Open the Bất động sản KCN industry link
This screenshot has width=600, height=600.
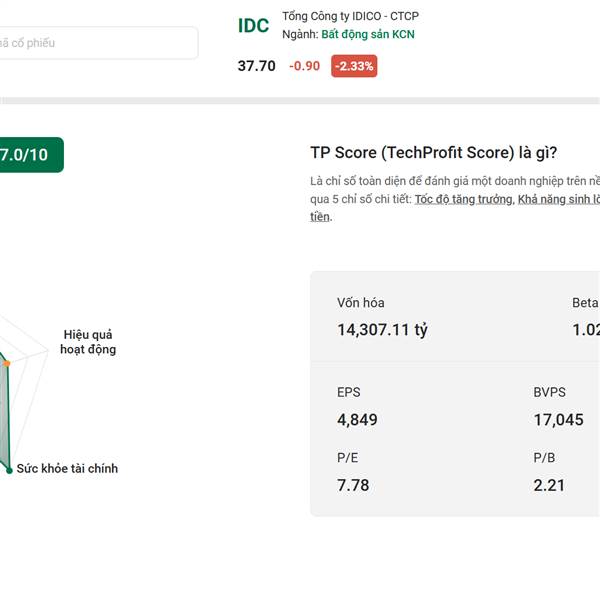pos(368,34)
